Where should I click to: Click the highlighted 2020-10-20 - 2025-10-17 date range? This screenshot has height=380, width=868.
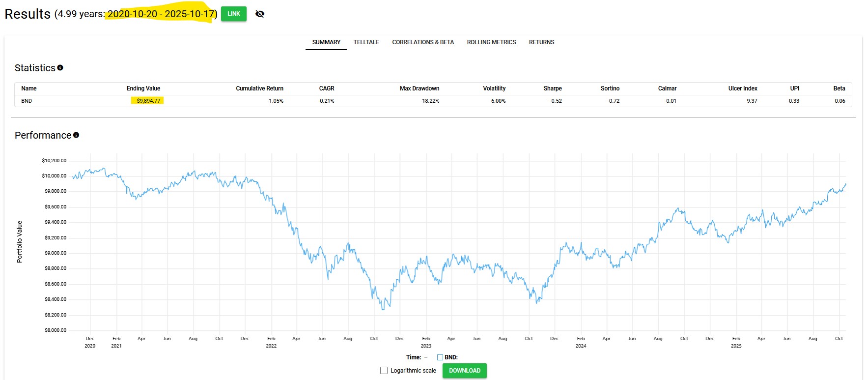161,14
